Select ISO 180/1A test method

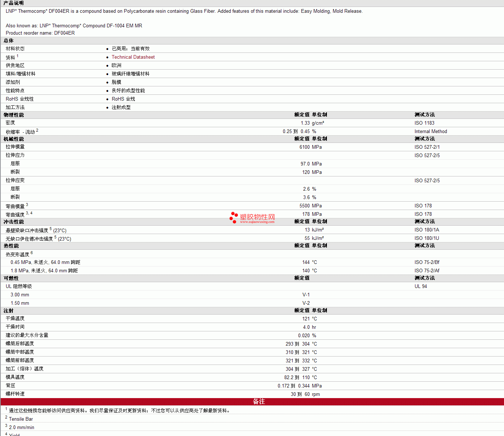(427, 230)
